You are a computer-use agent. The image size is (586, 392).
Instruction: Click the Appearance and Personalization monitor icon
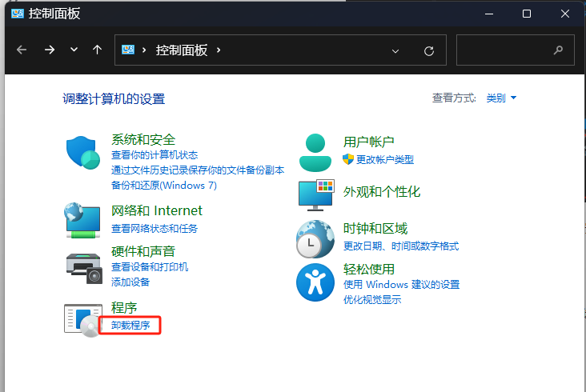(316, 195)
